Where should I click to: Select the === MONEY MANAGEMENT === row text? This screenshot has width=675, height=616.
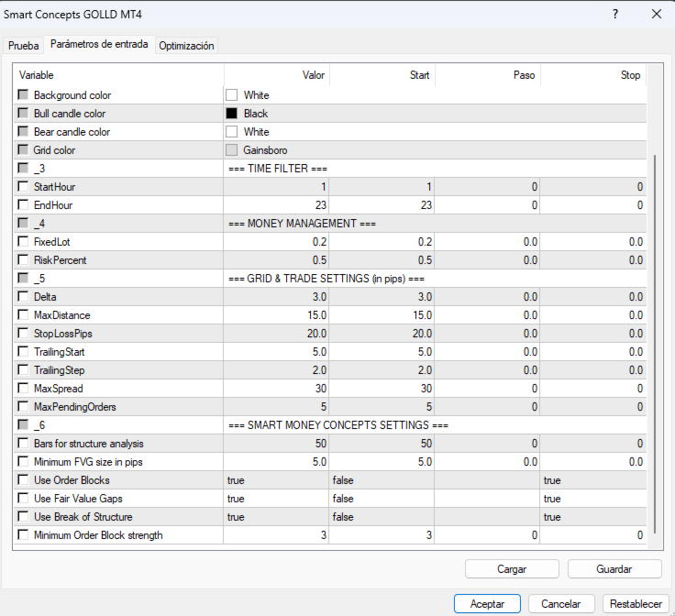click(x=302, y=224)
